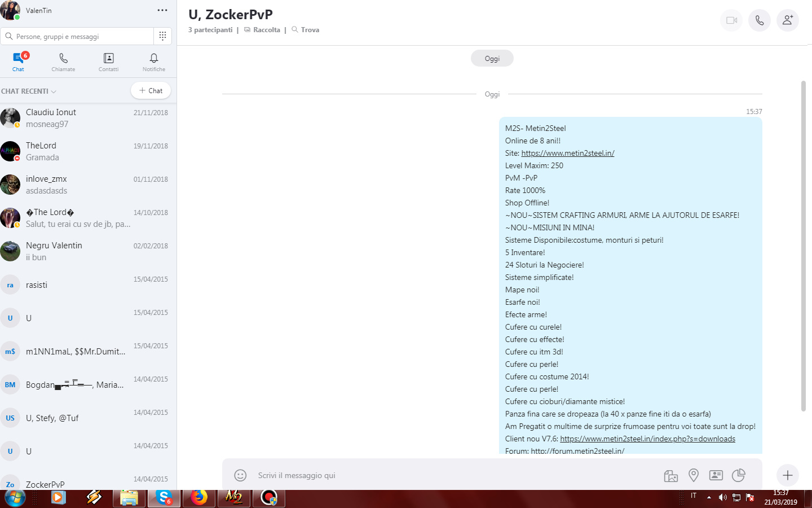Open the U, Stefy, @Tuf chat

point(88,418)
